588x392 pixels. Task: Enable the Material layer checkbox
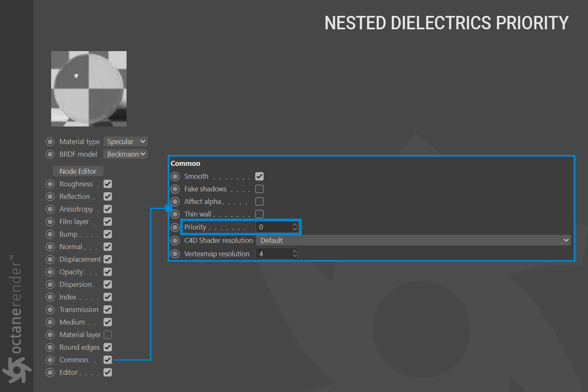108,335
